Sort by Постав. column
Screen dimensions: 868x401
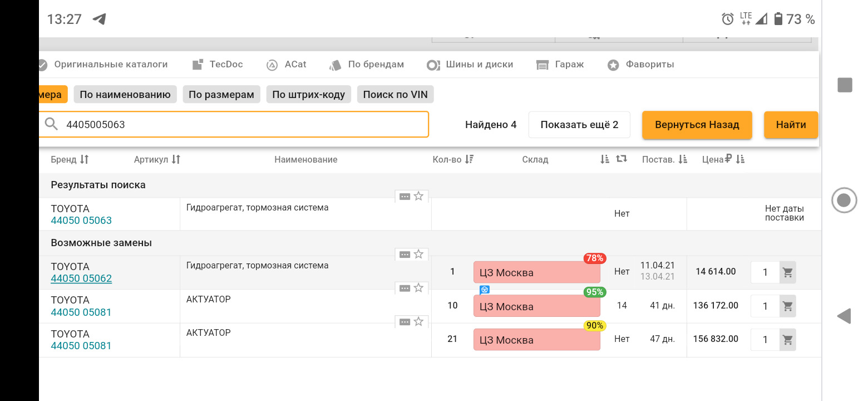click(665, 159)
